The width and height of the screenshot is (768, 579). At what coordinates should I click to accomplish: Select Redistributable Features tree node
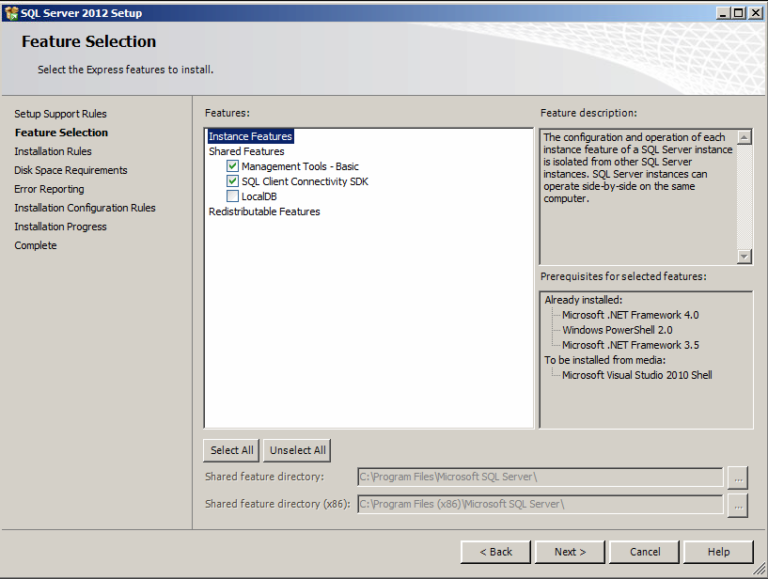(x=264, y=212)
